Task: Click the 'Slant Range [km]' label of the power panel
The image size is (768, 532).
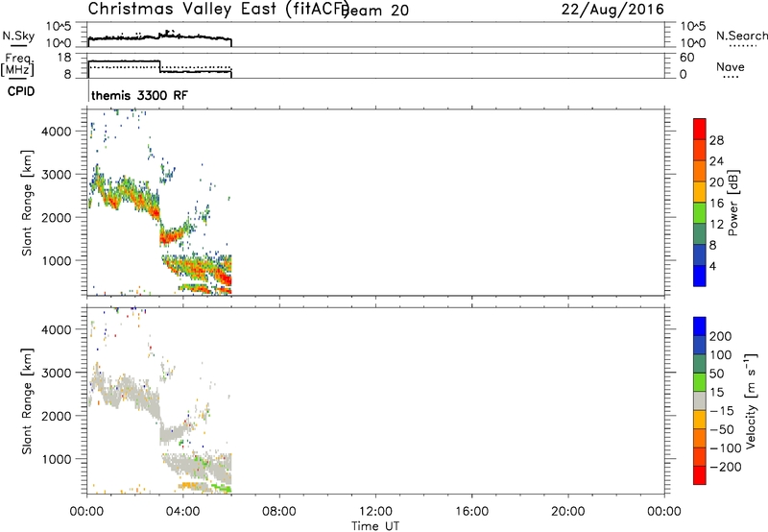Action: tap(27, 203)
